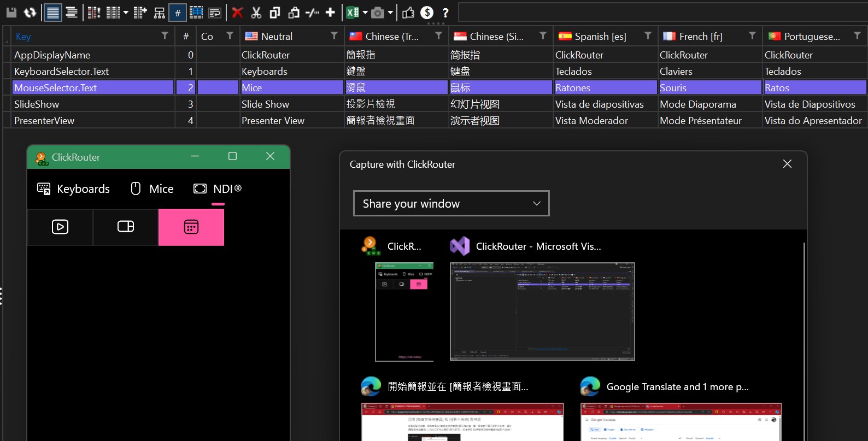
Task: Toggle the justified text alignment button
Action: 53,12
